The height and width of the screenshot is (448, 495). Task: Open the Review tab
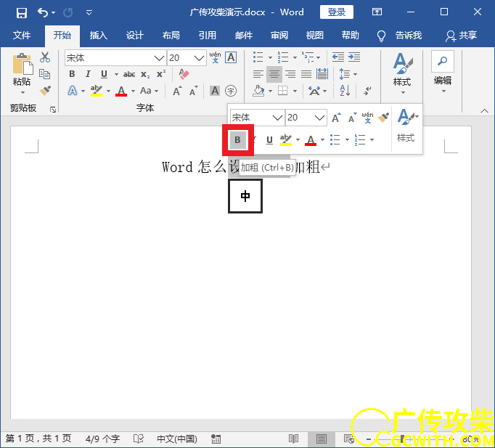(x=279, y=35)
